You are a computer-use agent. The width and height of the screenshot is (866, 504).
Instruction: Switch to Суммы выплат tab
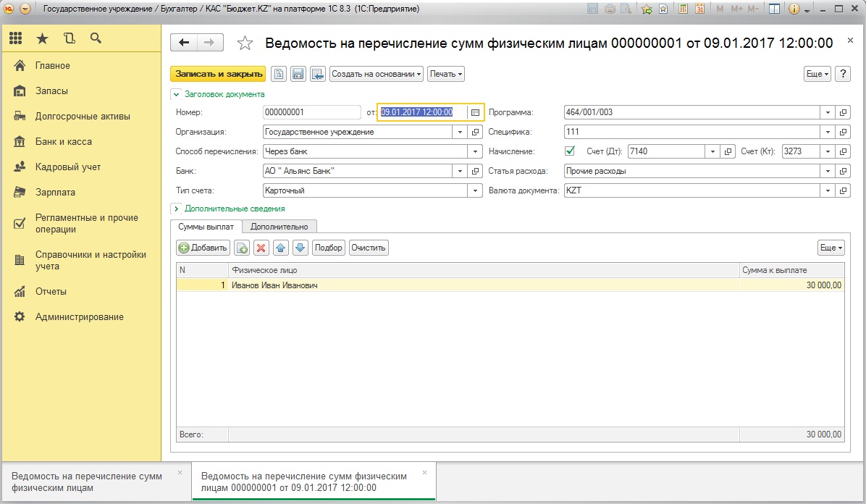[x=206, y=227]
